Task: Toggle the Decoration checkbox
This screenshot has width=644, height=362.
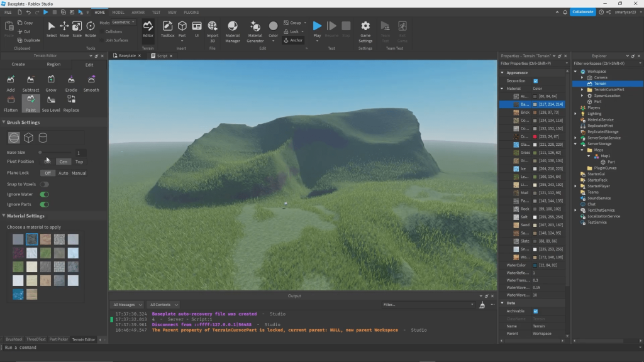Action: [x=536, y=81]
